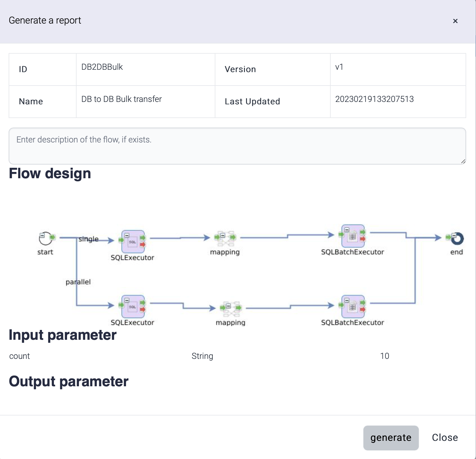476x459 pixels.
Task: Select the lower SQLBatchExecutor node
Action: pos(353,307)
